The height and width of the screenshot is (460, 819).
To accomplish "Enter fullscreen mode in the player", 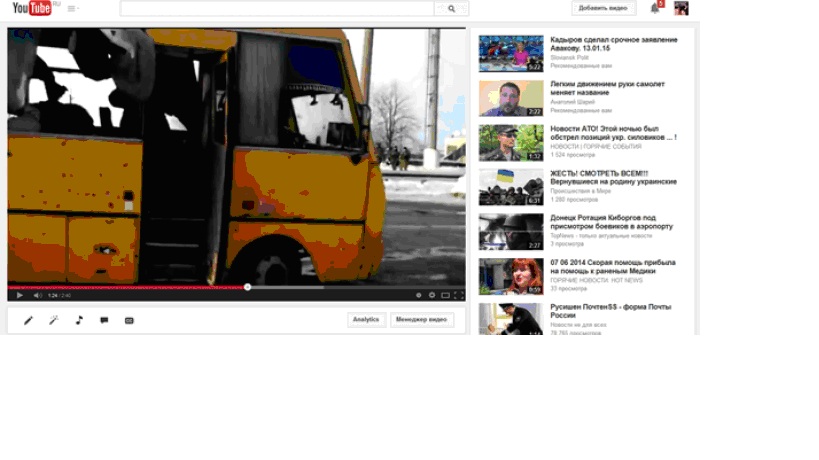I will click(x=459, y=295).
